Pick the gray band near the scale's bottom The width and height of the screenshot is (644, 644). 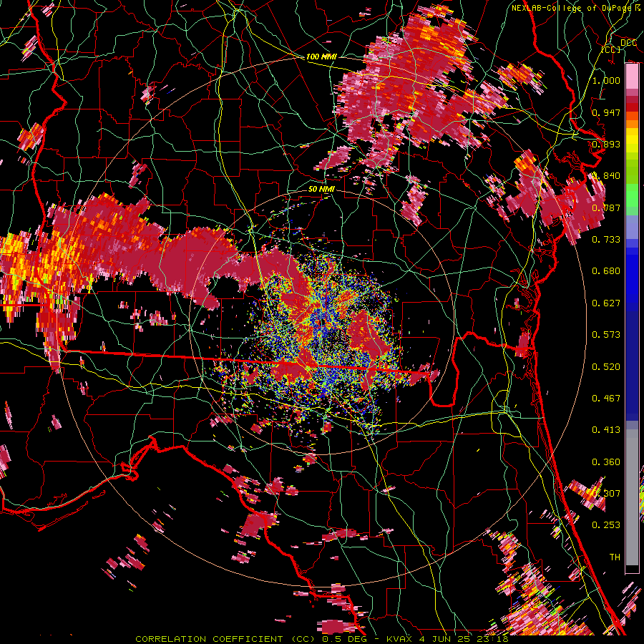(632, 497)
